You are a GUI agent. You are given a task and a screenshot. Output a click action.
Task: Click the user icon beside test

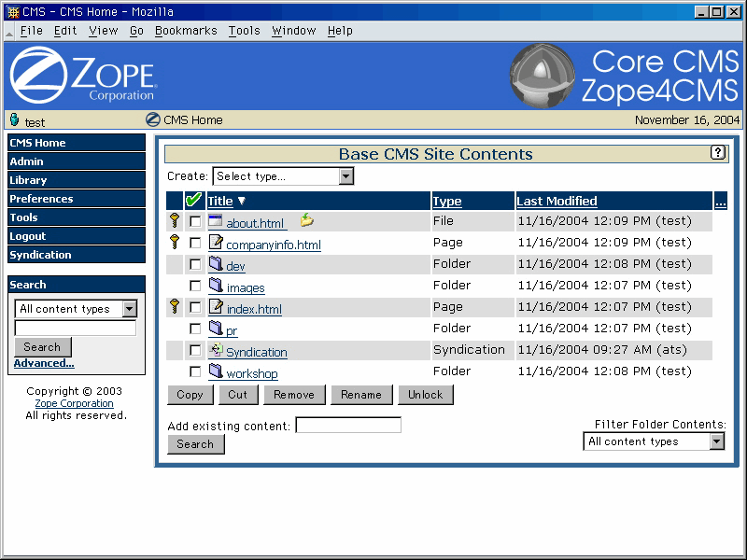coord(14,119)
